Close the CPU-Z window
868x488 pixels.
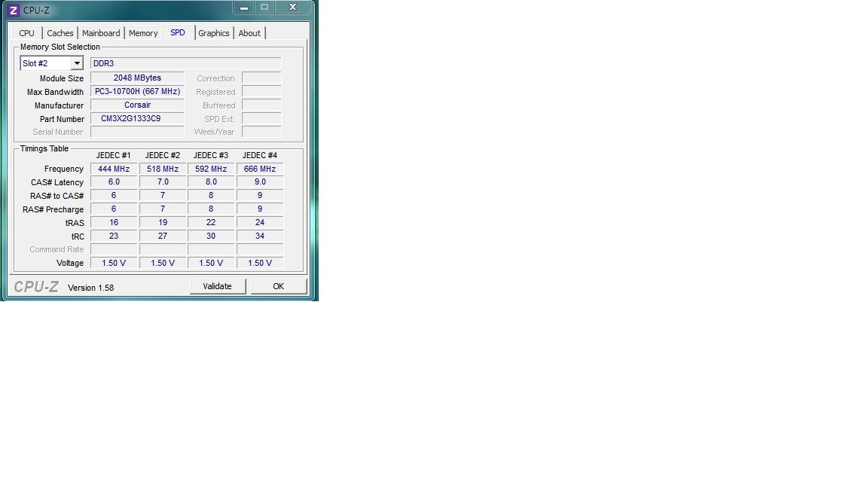pyautogui.click(x=293, y=8)
